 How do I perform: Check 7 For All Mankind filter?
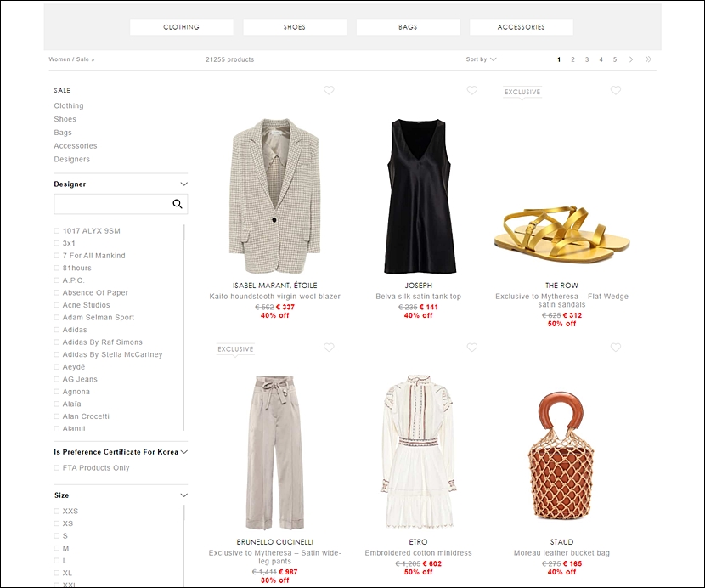(x=57, y=256)
